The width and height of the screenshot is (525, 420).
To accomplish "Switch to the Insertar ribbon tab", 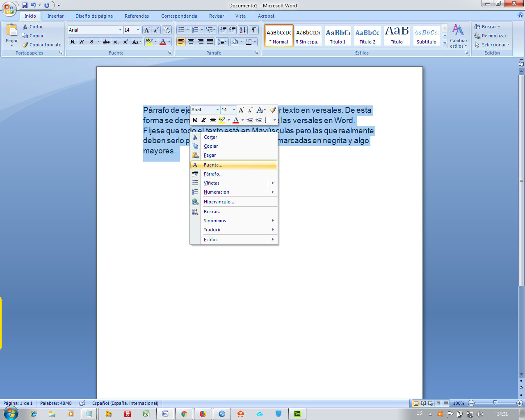I will [x=55, y=16].
